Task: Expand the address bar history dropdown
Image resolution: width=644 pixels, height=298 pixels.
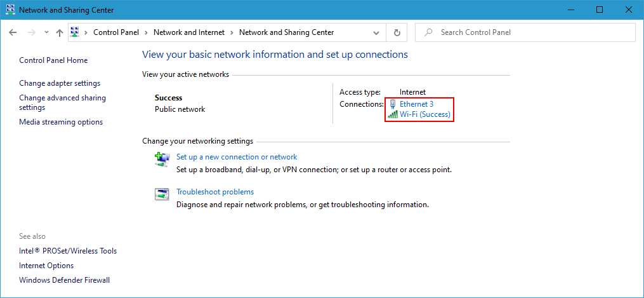Action: click(x=377, y=32)
